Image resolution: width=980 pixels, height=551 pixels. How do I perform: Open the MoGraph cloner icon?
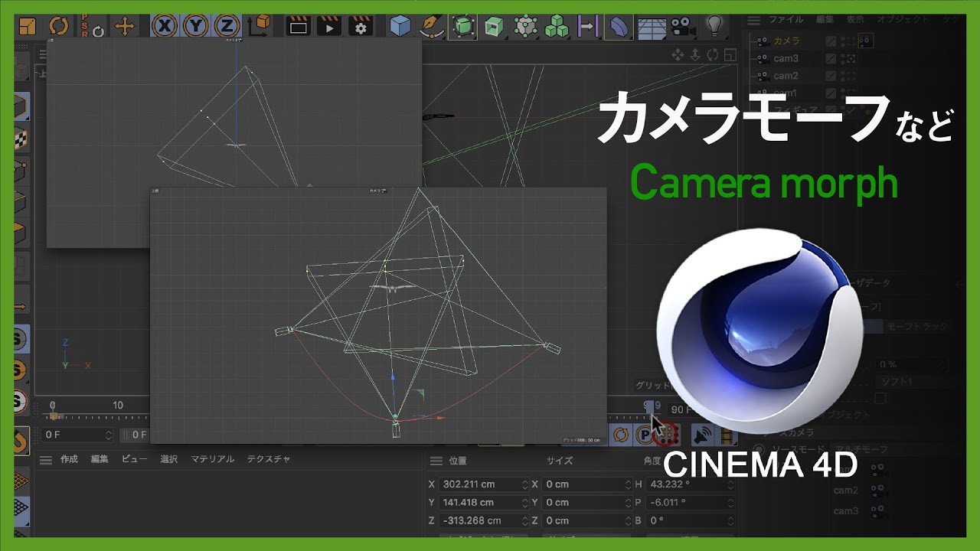pos(525,27)
